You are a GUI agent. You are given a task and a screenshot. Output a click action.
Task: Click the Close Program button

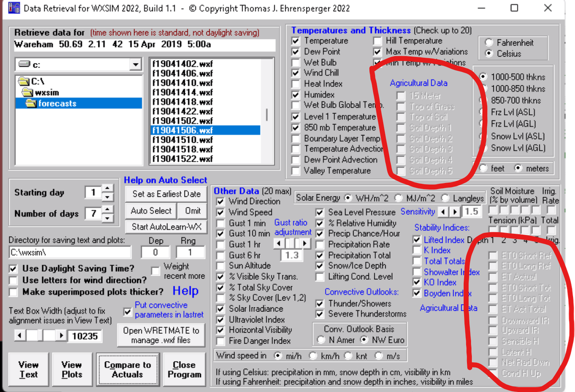pyautogui.click(x=184, y=369)
